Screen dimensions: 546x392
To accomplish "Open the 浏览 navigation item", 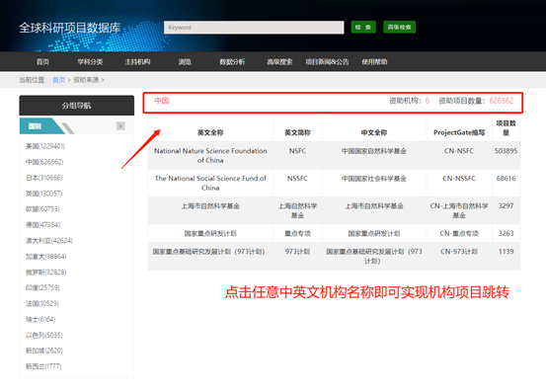I will tap(185, 62).
